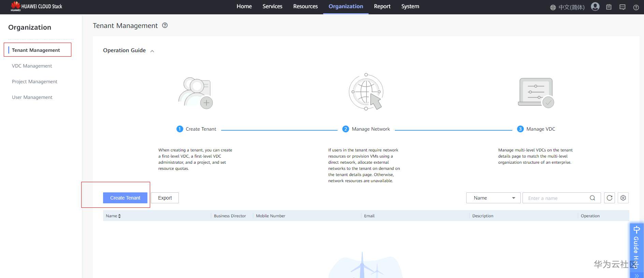The height and width of the screenshot is (278, 644).
Task: Open the Services menu
Action: [272, 6]
